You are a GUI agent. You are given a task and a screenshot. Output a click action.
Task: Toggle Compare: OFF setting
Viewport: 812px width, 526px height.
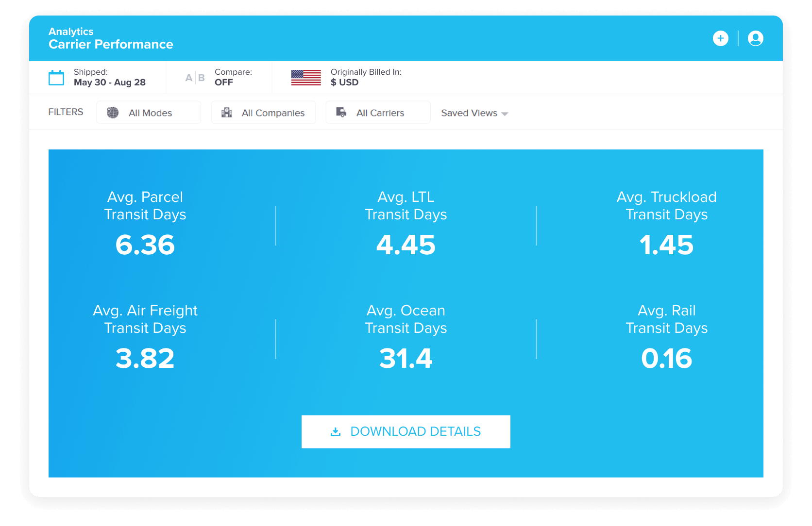tap(233, 77)
